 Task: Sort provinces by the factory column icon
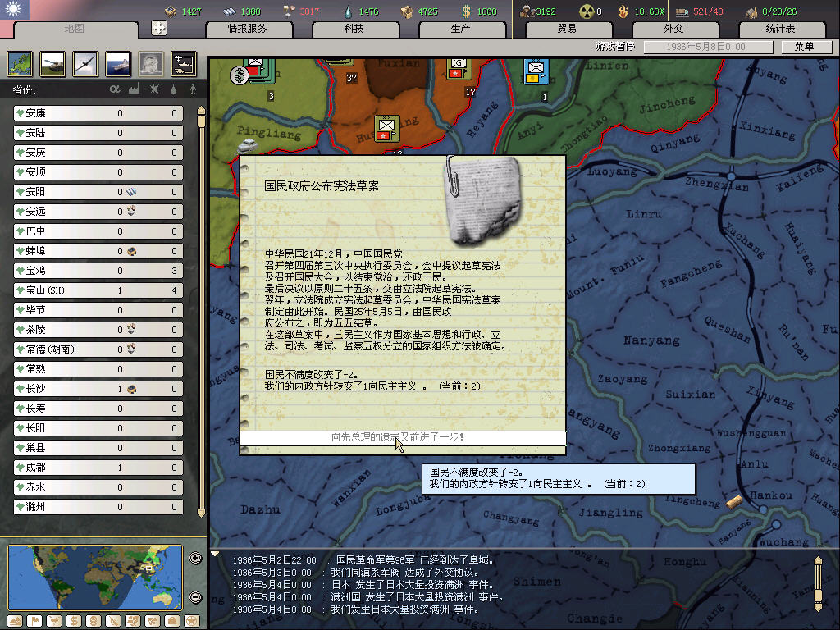[134, 89]
